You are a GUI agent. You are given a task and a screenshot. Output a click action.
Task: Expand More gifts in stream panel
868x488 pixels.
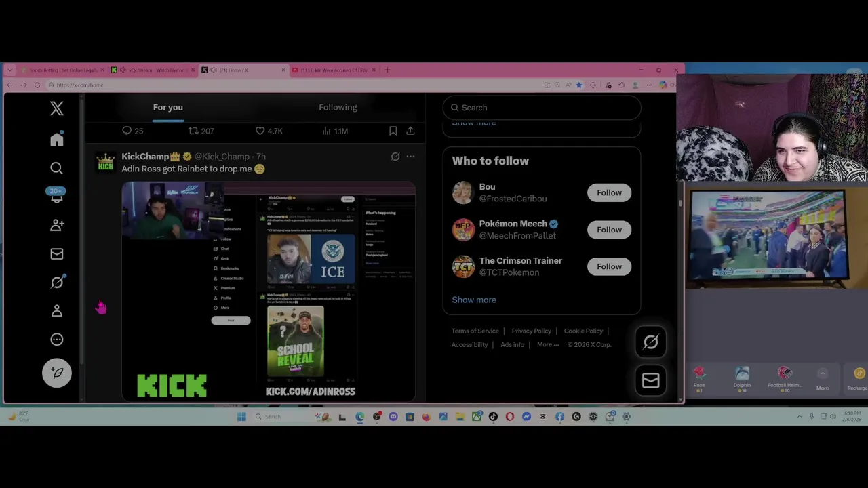click(x=823, y=380)
